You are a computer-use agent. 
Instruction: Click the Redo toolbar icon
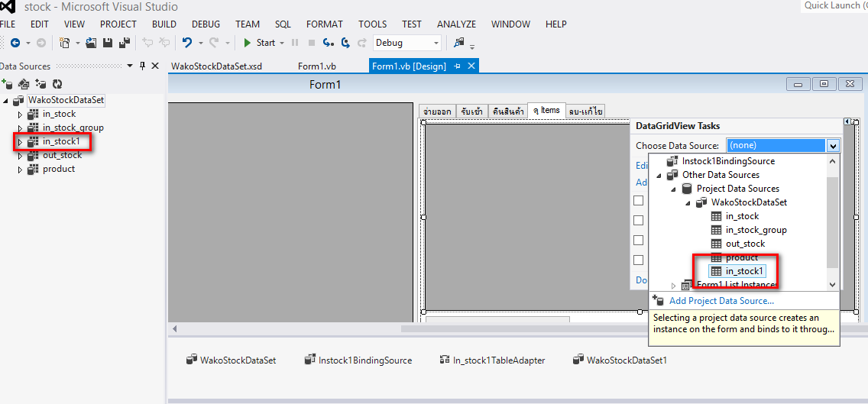(214, 43)
